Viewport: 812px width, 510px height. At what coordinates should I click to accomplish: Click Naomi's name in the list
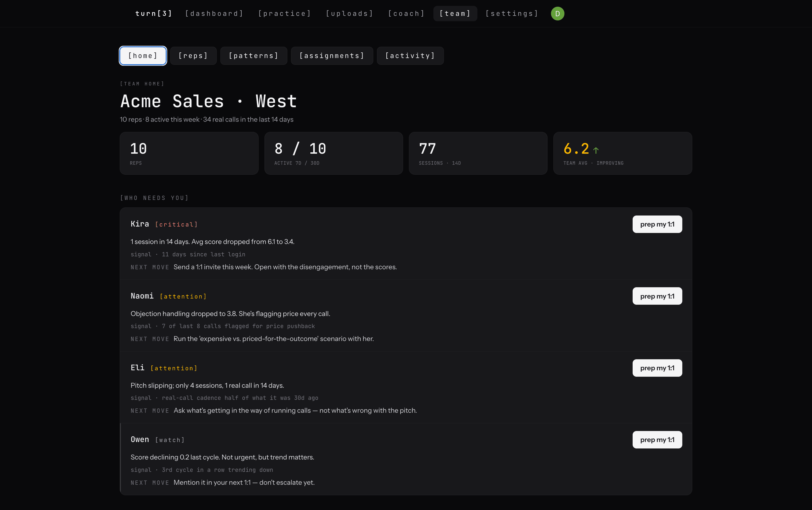tap(142, 296)
